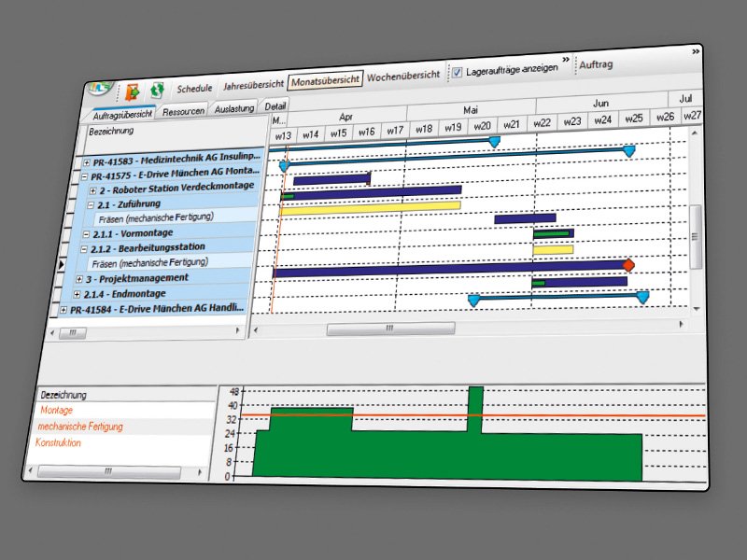The height and width of the screenshot is (560, 747).
Task: Expand PR-41583 Medizintechnik AG row
Action: pos(87,162)
